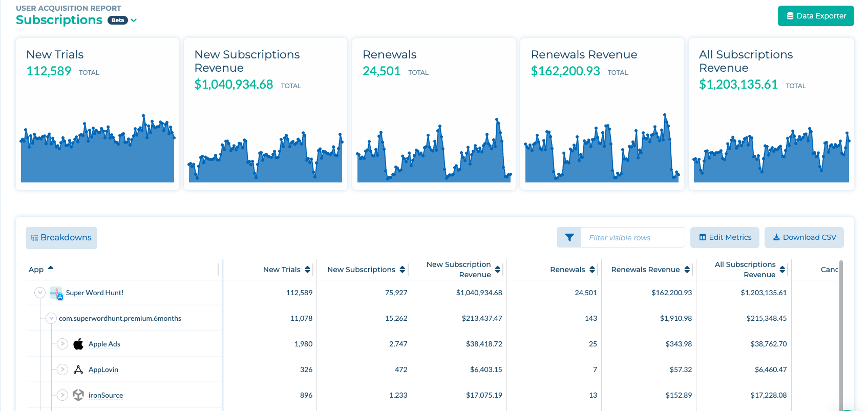Image resolution: width=868 pixels, height=411 pixels.
Task: Open the Subscriptions report dropdown chevron
Action: [x=134, y=20]
